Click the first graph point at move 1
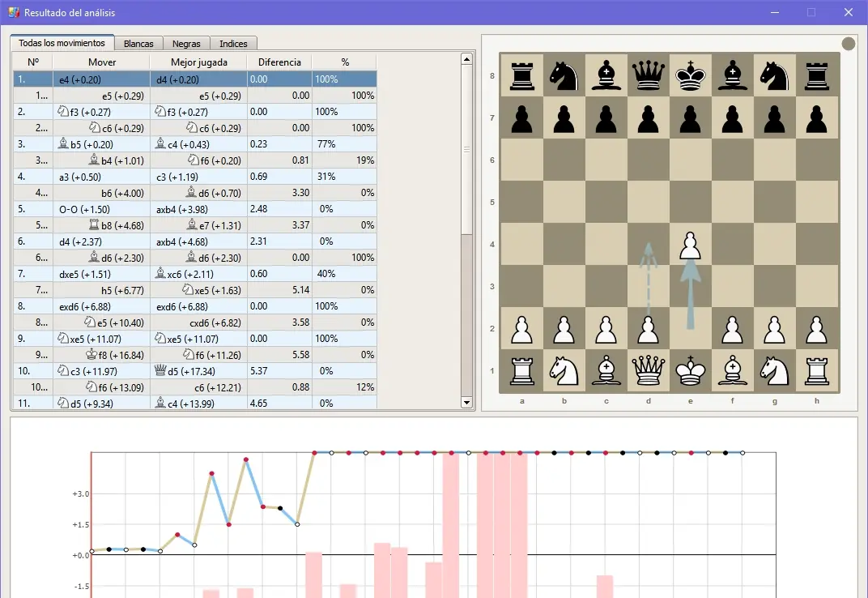The image size is (868, 598). tap(91, 551)
